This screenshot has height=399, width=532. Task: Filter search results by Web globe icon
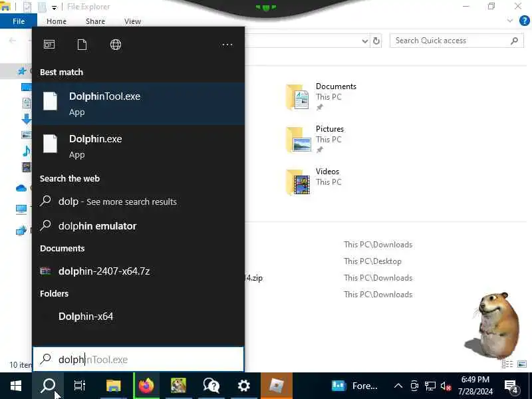click(x=116, y=45)
